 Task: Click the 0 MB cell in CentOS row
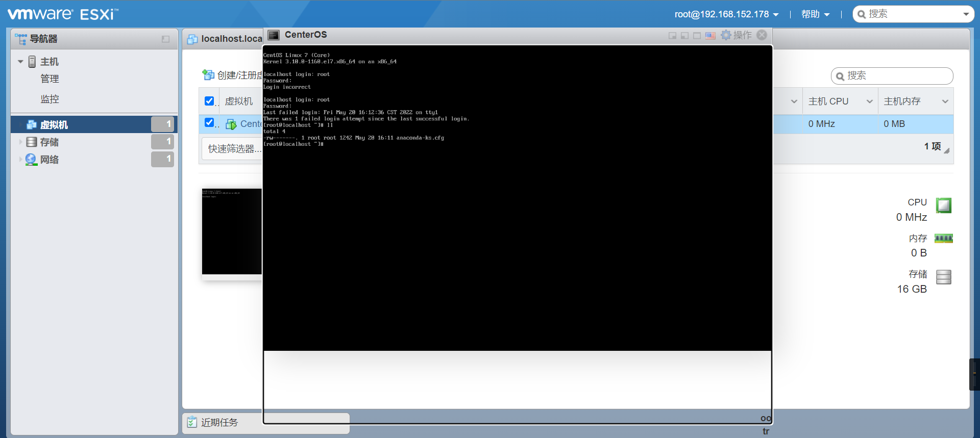(916, 124)
